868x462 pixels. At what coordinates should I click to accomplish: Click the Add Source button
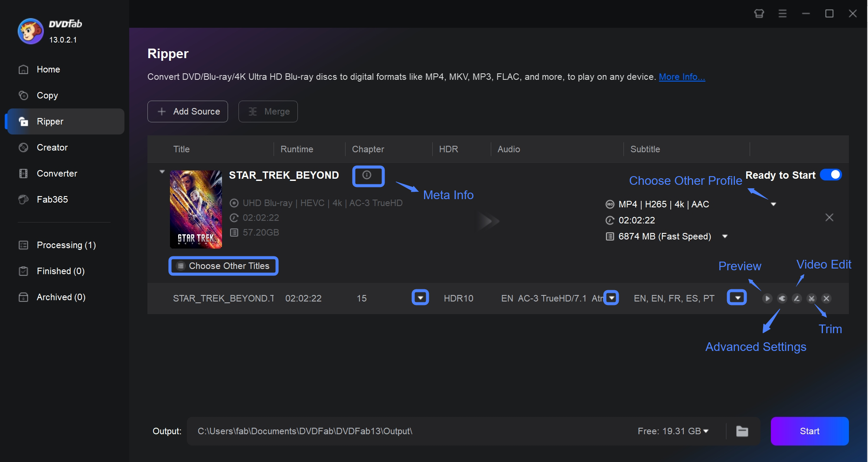click(188, 111)
